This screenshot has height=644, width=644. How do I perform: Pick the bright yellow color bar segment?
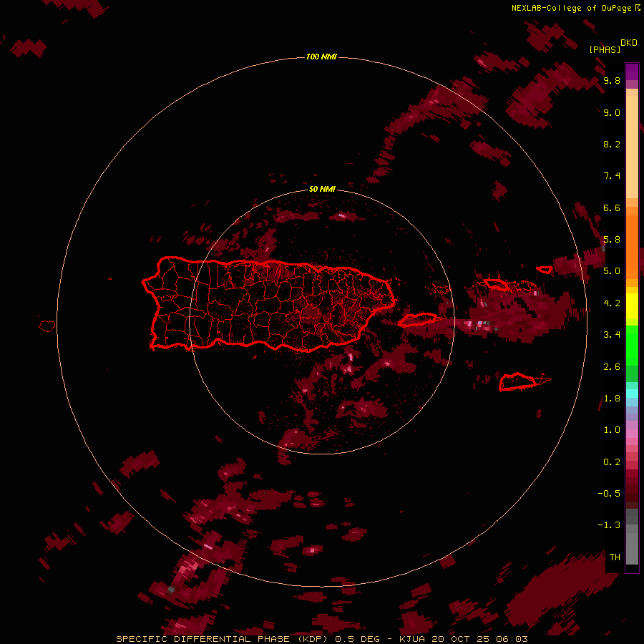coord(632,306)
